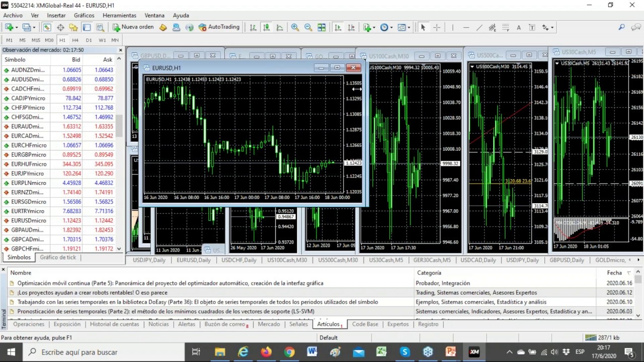Select the trendline drawing tool
This screenshot has width=644, height=362.
pos(479,28)
